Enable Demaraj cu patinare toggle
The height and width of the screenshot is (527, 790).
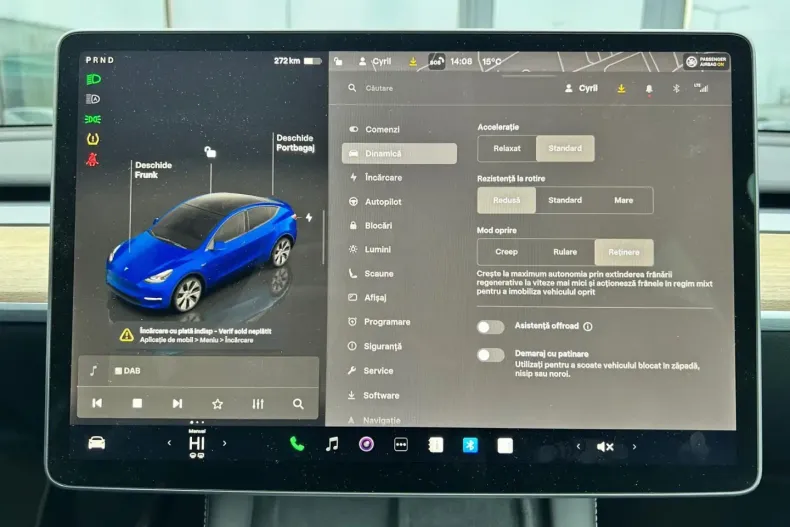(x=491, y=355)
